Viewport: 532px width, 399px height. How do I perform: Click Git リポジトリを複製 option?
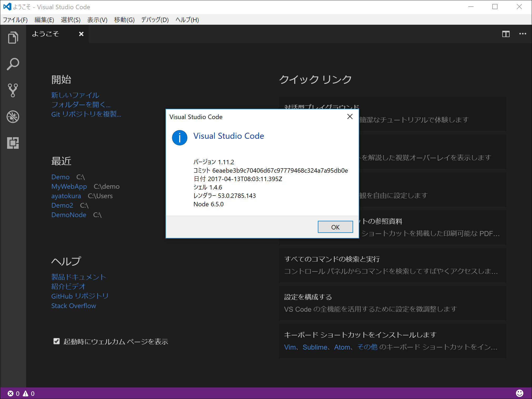point(86,114)
